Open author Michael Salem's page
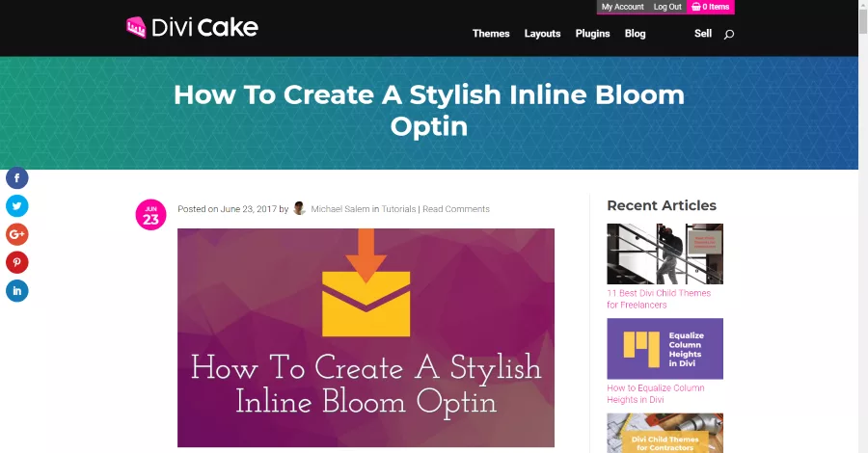 tap(339, 209)
